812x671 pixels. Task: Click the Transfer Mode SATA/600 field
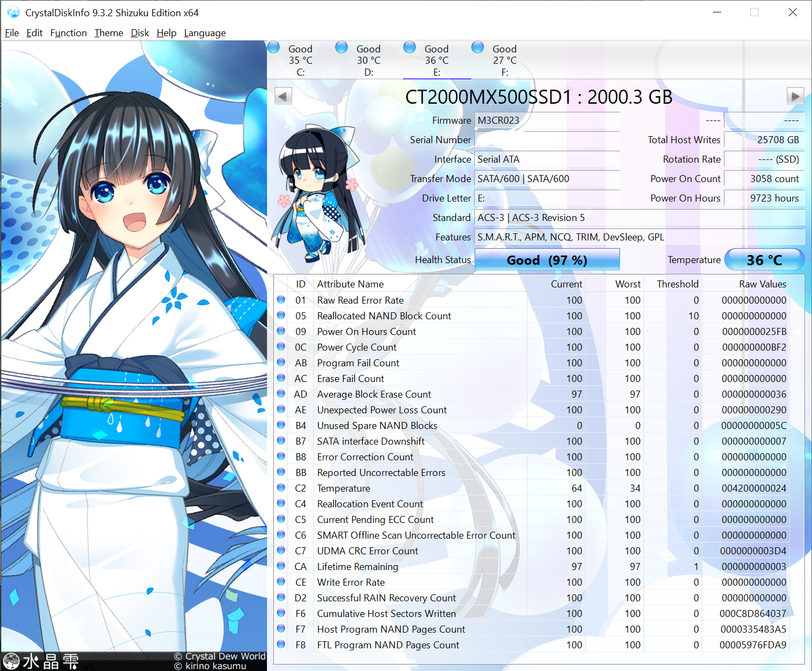point(547,179)
